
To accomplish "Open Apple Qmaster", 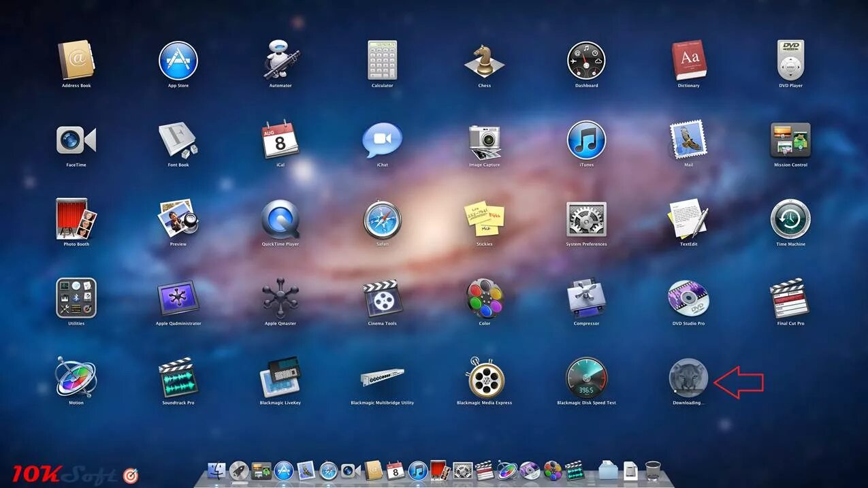I will 280,298.
